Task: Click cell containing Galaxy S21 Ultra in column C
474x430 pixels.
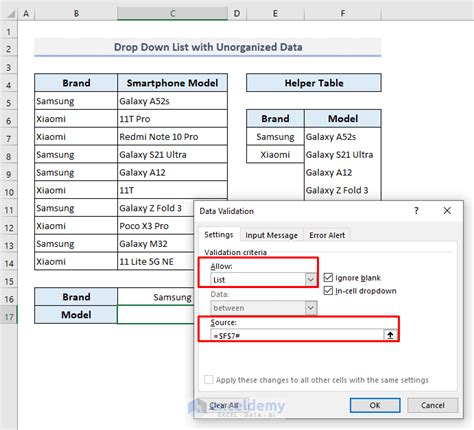Action: pos(173,154)
